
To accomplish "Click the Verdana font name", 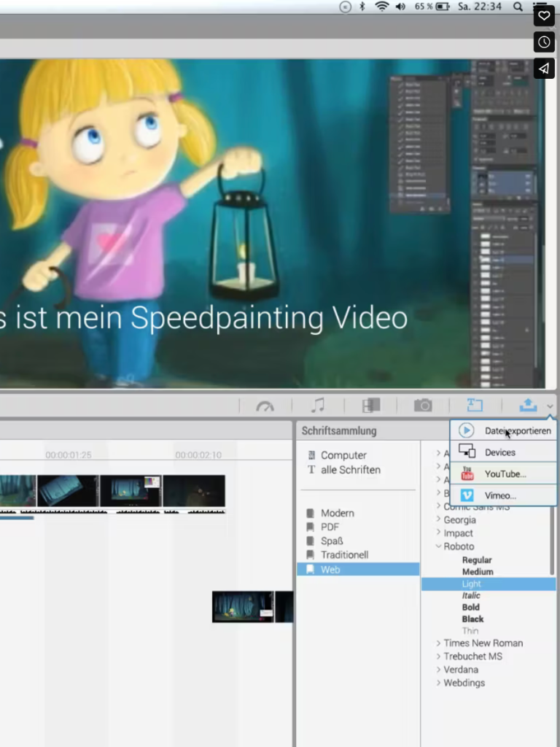I will point(461,670).
